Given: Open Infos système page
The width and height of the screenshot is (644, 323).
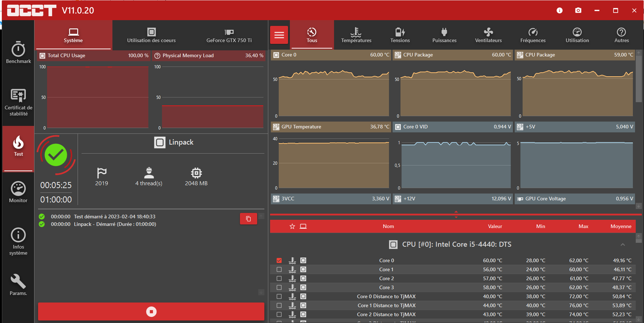Looking at the screenshot, I should (x=18, y=241).
